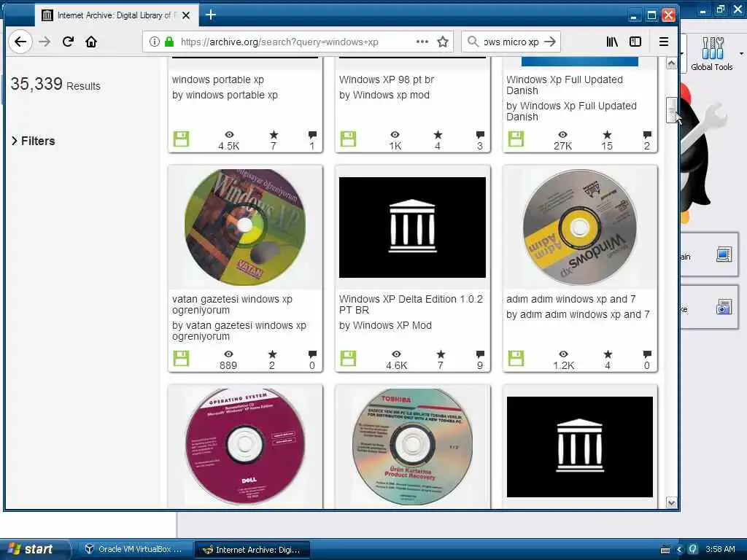This screenshot has width=747, height=560.
Task: Click the 'ows micro xp' search box
Action: pyautogui.click(x=511, y=42)
